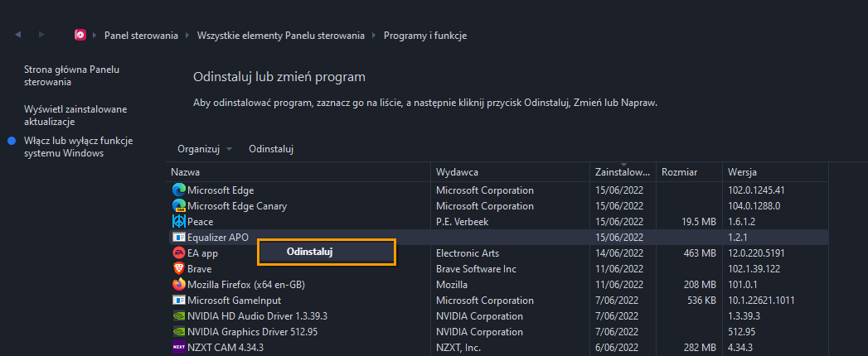The image size is (868, 356).
Task: Sort by the Nazwa column header
Action: click(x=298, y=172)
